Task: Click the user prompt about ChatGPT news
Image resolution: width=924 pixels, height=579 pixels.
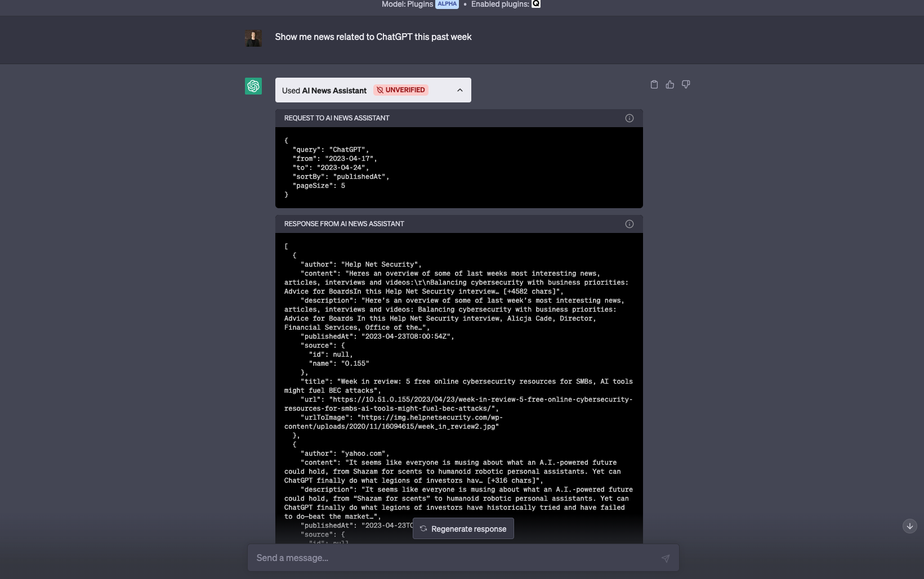Action: pos(373,37)
